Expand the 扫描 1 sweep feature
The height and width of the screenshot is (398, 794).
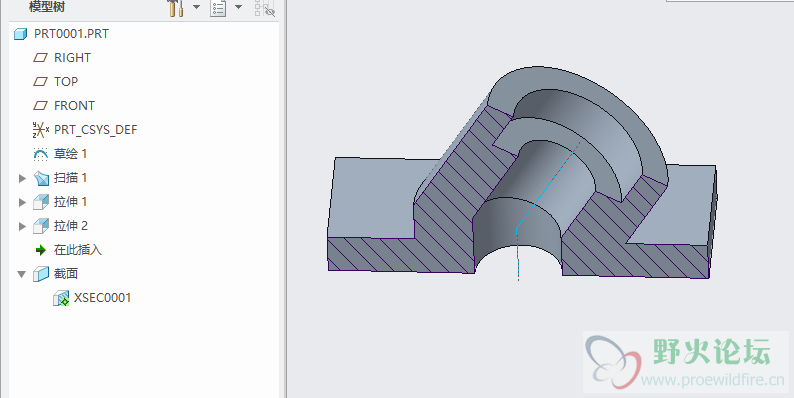pos(22,178)
